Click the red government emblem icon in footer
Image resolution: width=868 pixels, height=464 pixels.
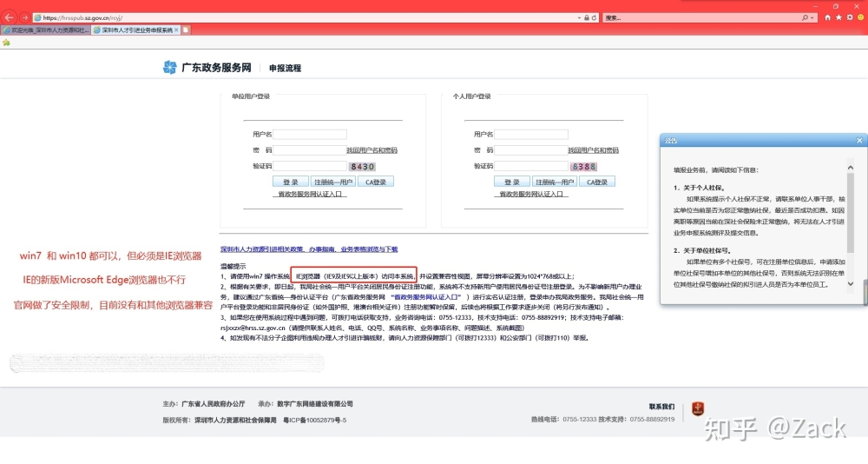tap(698, 409)
